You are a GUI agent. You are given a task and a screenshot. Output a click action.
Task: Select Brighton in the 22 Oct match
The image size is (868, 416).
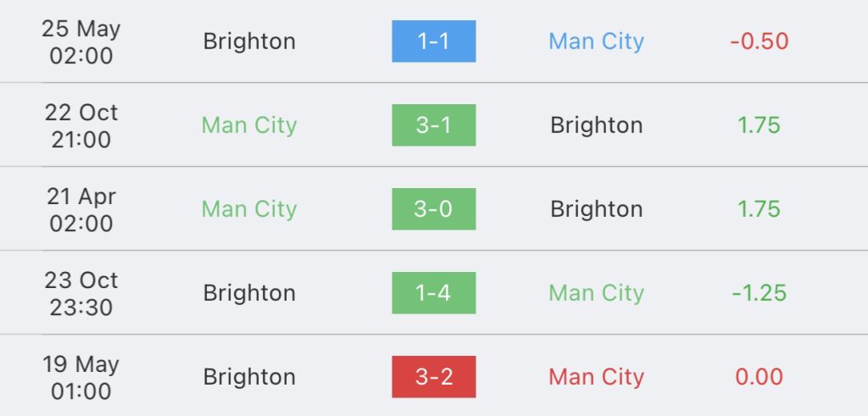click(x=596, y=125)
